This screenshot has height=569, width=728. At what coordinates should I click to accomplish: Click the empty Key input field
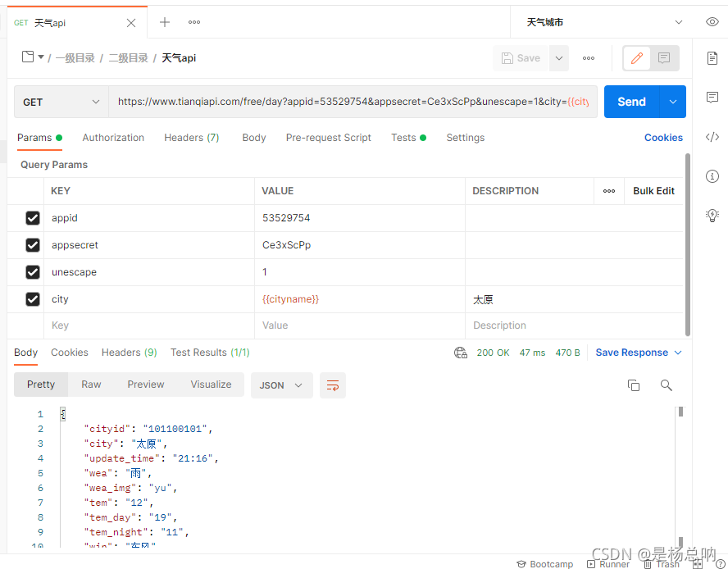[149, 325]
